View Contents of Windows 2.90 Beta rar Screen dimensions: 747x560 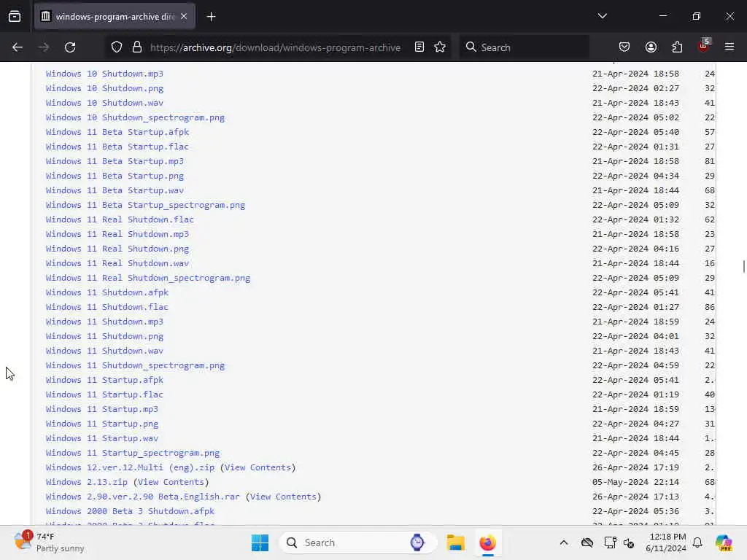pos(284,497)
